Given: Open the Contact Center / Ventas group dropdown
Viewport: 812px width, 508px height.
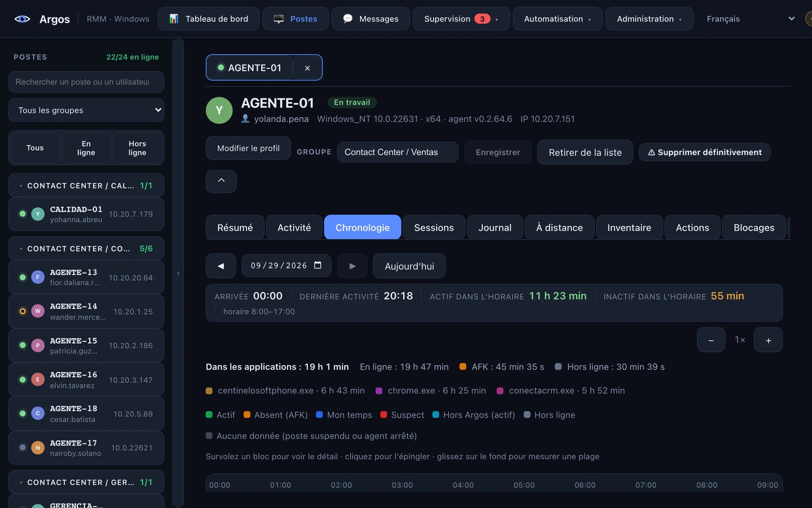Looking at the screenshot, I should tap(398, 152).
